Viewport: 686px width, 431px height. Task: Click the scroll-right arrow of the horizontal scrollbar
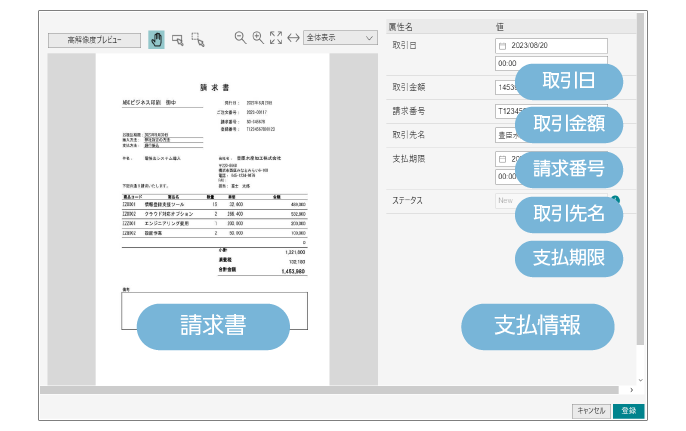632,390
